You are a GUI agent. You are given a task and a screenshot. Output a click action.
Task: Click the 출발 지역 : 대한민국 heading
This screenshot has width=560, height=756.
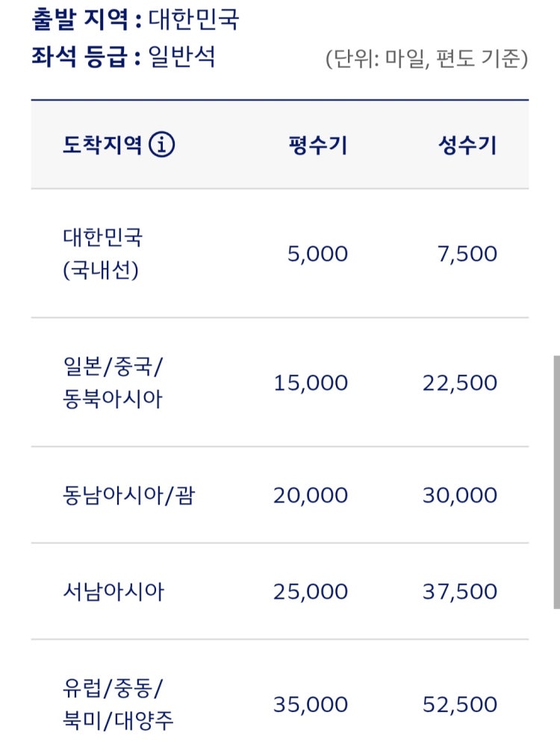click(x=135, y=19)
